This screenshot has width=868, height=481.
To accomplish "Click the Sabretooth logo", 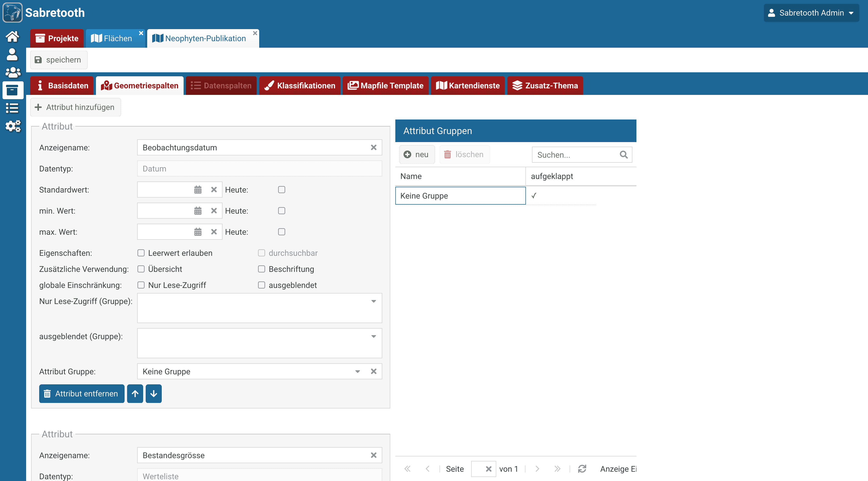I will pyautogui.click(x=13, y=13).
